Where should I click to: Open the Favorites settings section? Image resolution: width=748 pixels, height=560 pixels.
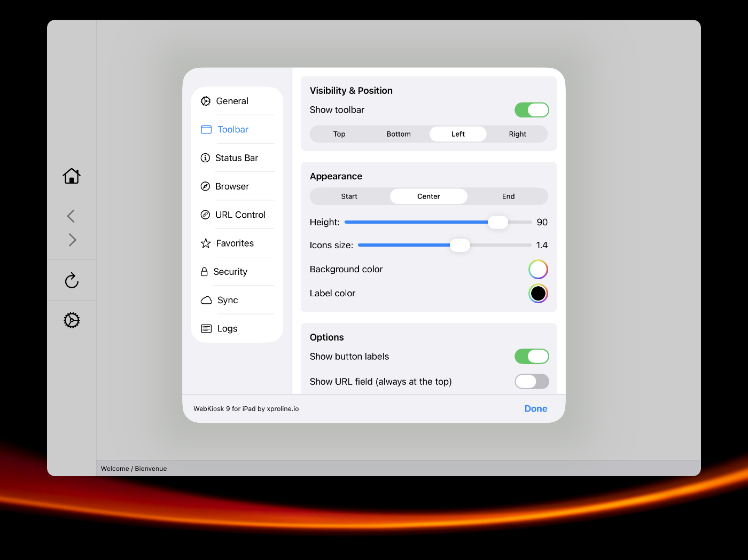point(235,243)
